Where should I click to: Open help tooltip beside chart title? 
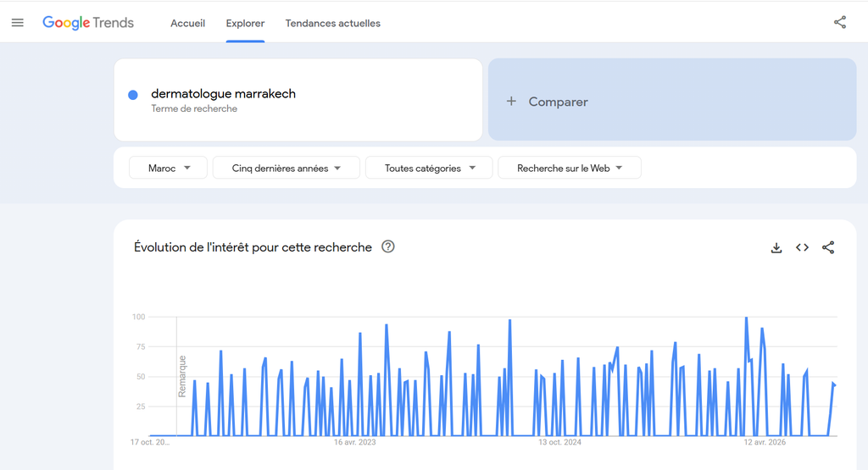click(x=388, y=246)
